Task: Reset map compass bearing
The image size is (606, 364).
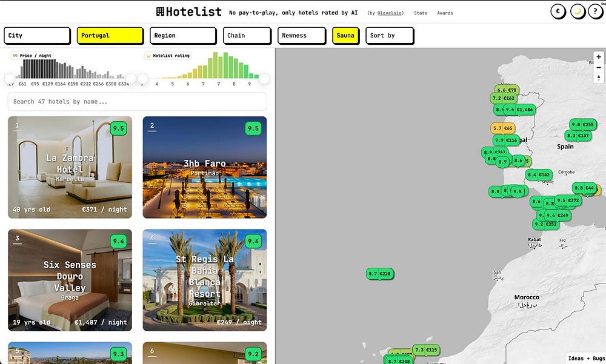Action: [x=599, y=78]
